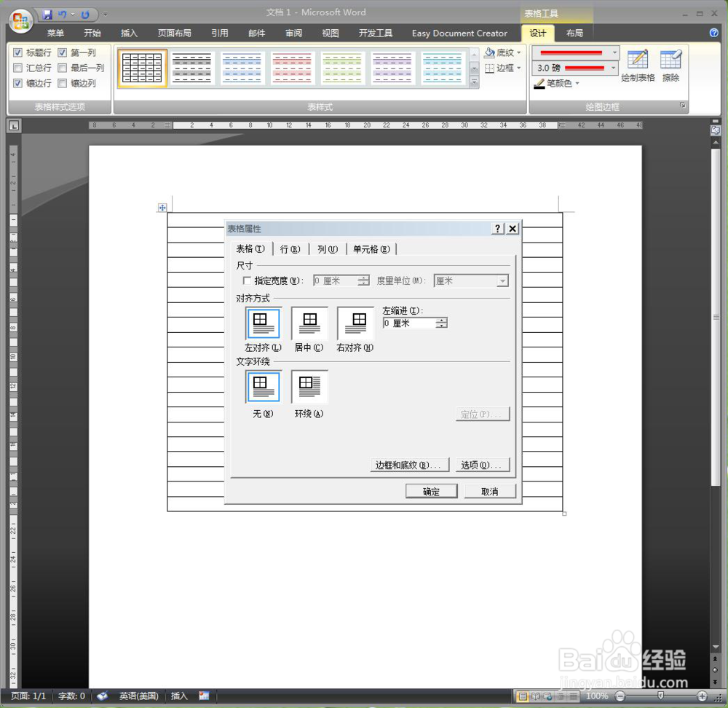Screen dimensions: 728x708
Task: Click the OK button
Action: (x=431, y=492)
